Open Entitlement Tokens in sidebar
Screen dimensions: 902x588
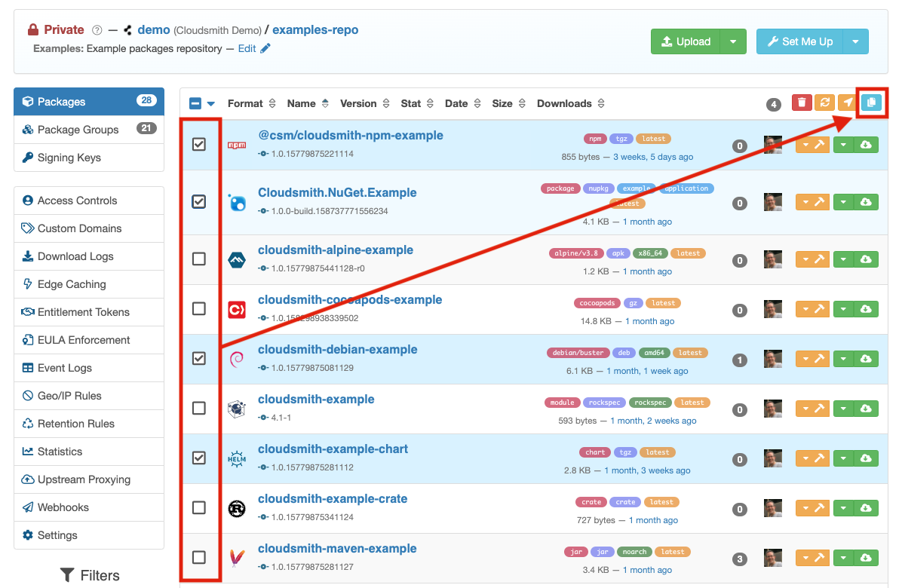point(89,312)
